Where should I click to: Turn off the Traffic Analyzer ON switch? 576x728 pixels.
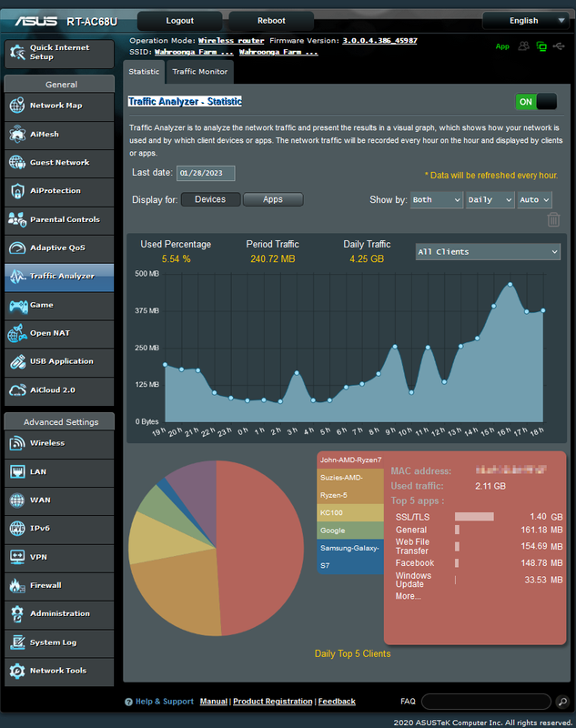(x=536, y=102)
